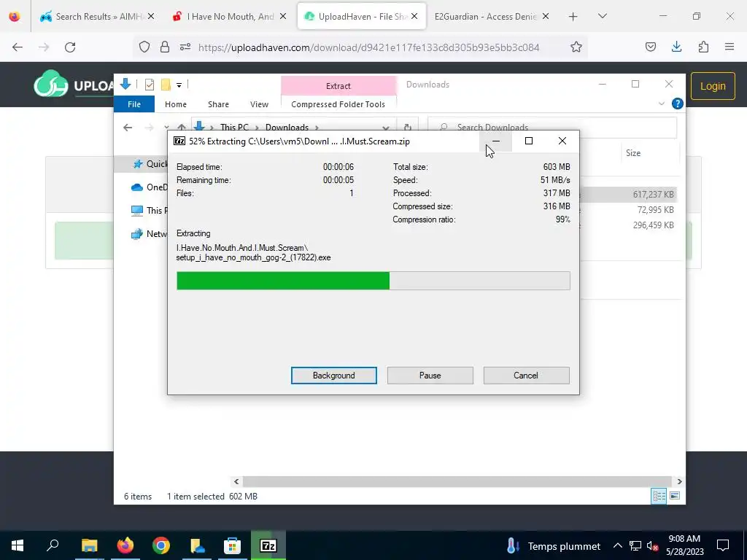Click properties checkmark icon in title bar
This screenshot has height=560, width=747.
point(149,85)
